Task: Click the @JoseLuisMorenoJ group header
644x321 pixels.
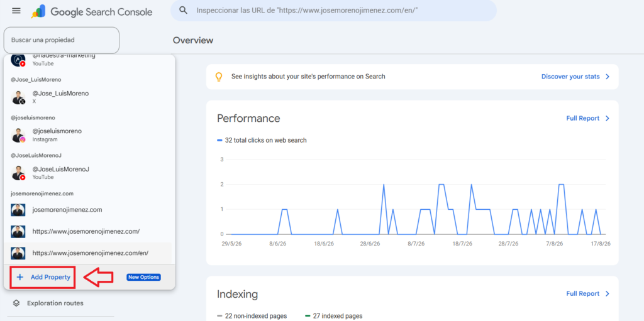Action: 36,156
